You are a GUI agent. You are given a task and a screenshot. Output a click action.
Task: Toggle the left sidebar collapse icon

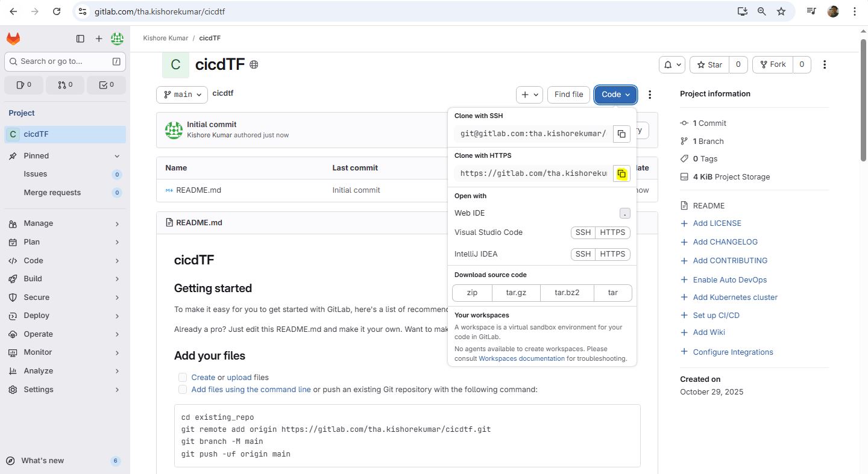click(80, 39)
